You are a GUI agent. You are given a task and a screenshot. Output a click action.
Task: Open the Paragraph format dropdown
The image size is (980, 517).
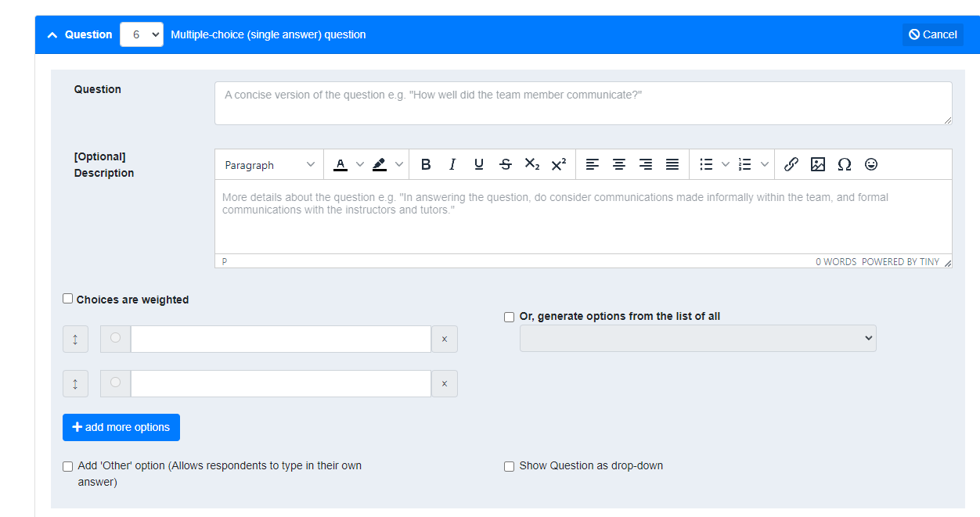(x=269, y=164)
